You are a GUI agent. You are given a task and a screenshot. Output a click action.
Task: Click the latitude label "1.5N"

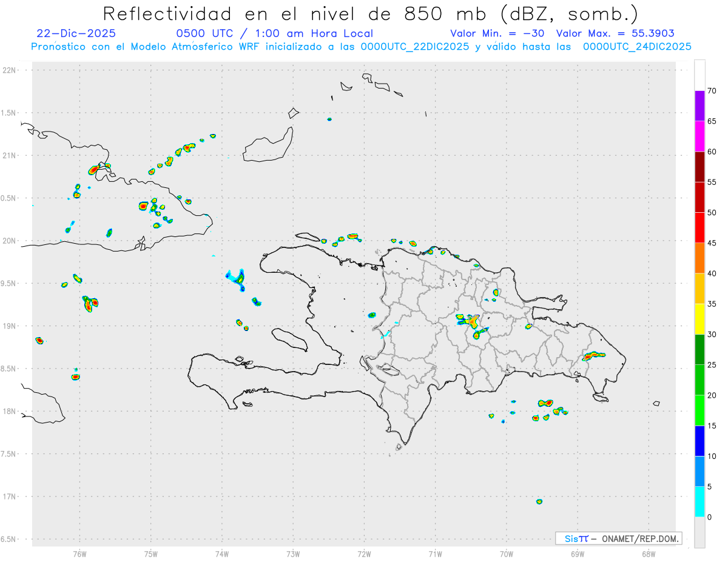(x=9, y=113)
